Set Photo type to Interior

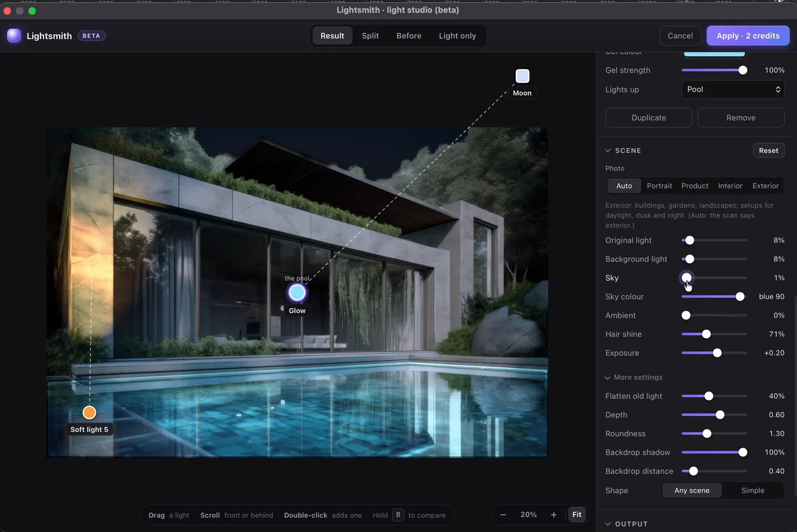tap(730, 186)
